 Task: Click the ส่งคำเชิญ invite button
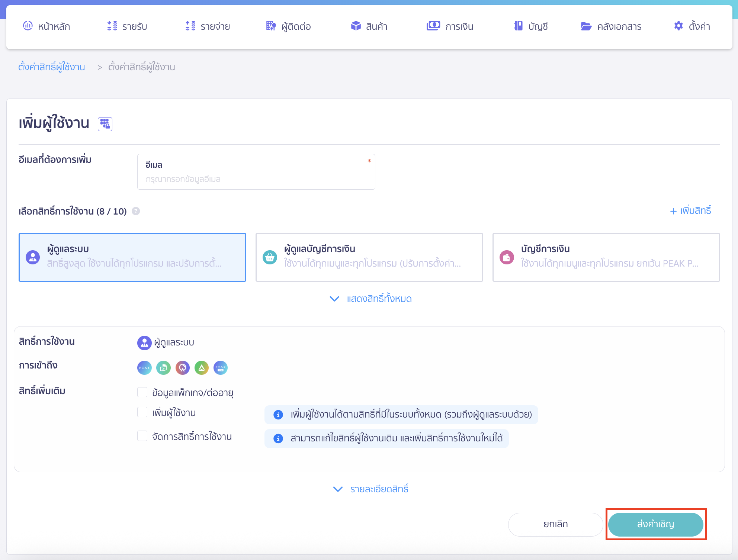point(656,524)
